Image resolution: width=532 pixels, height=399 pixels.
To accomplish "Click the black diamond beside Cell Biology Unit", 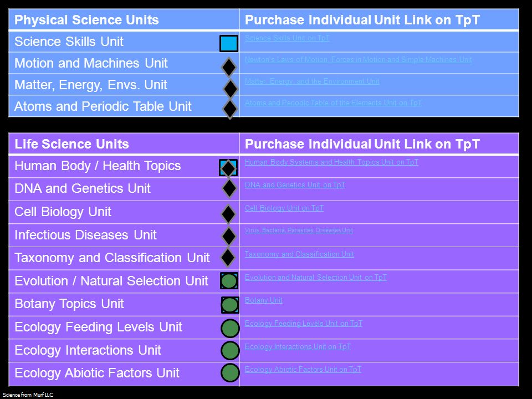I will coord(228,214).
